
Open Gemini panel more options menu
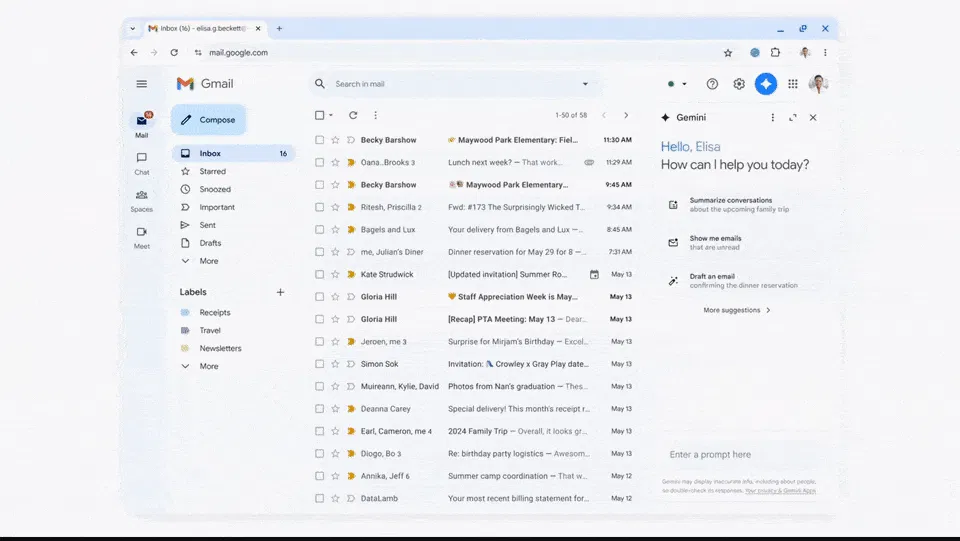click(773, 118)
